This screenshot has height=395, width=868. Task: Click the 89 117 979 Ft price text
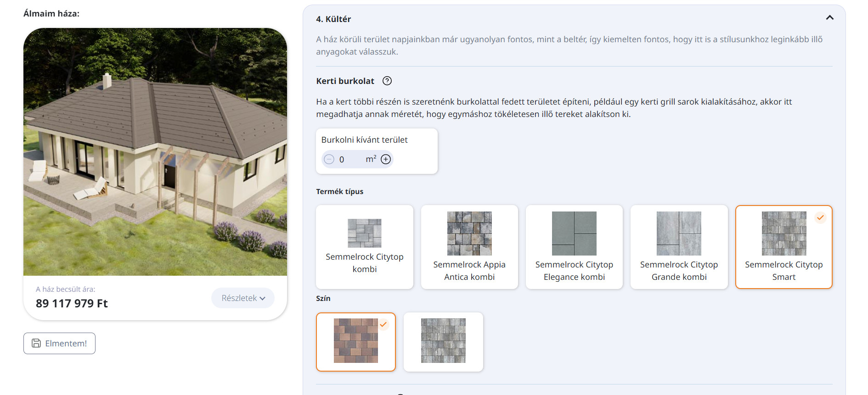click(x=72, y=303)
